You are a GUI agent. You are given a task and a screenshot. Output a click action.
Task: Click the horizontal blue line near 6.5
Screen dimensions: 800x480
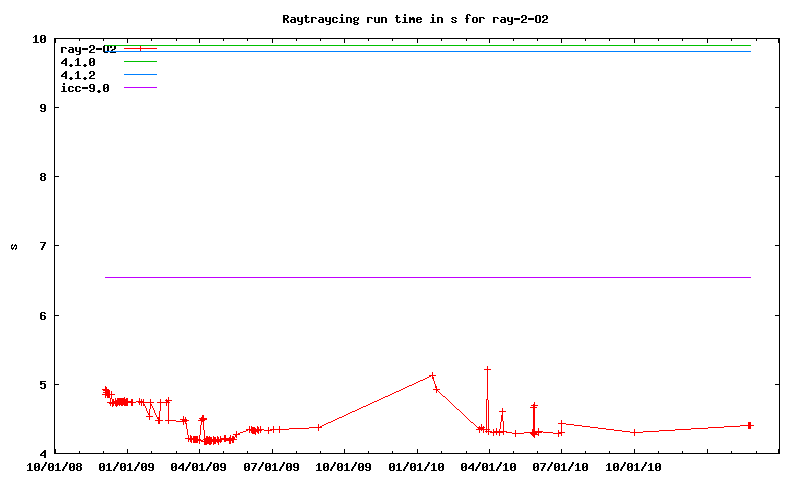(x=428, y=277)
